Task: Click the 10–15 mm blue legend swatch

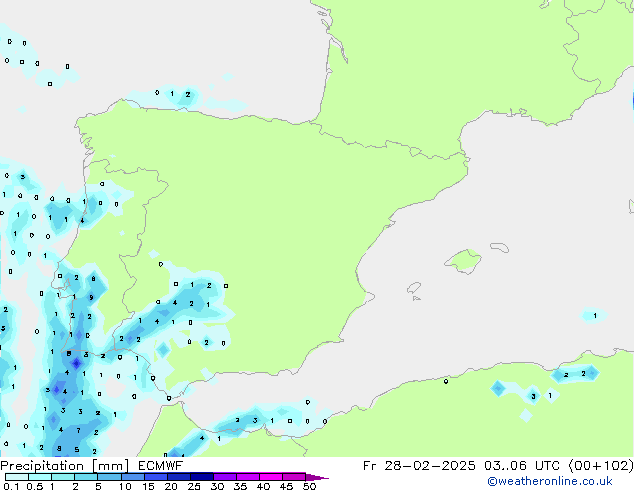Action: pyautogui.click(x=133, y=477)
